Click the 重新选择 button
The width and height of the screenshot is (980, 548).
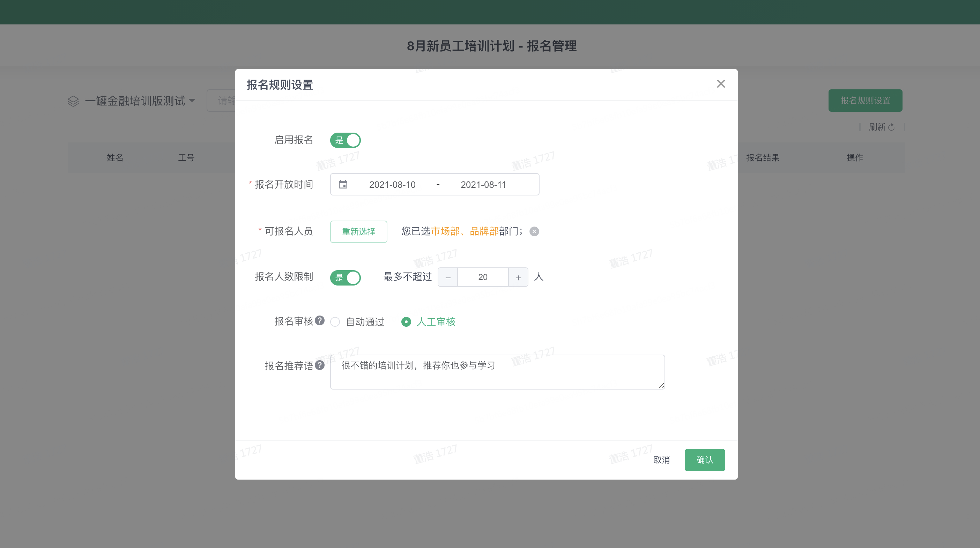click(x=358, y=231)
